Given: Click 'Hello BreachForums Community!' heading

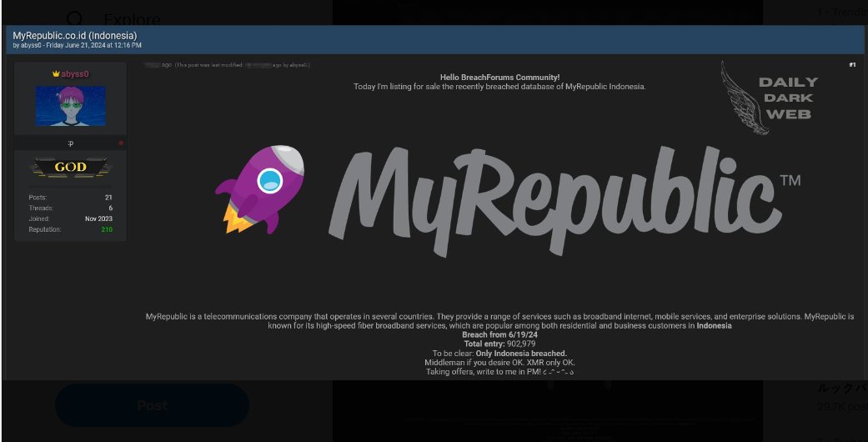Looking at the screenshot, I should click(500, 78).
